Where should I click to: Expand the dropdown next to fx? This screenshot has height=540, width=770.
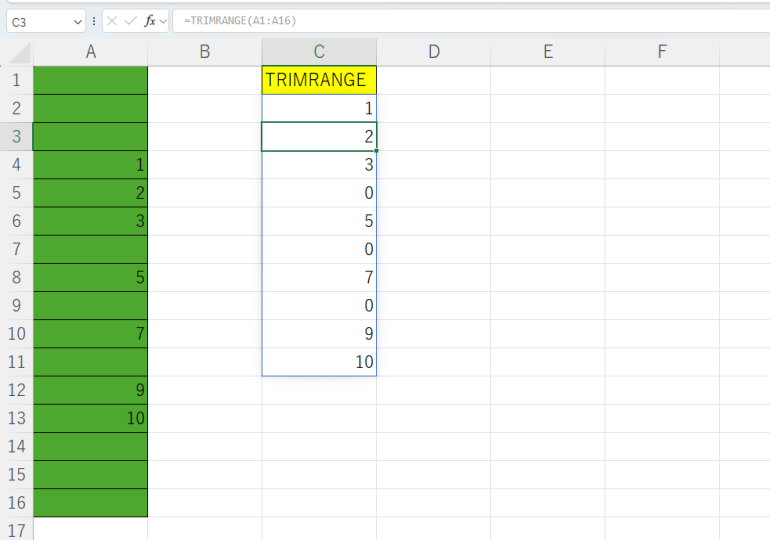click(163, 21)
